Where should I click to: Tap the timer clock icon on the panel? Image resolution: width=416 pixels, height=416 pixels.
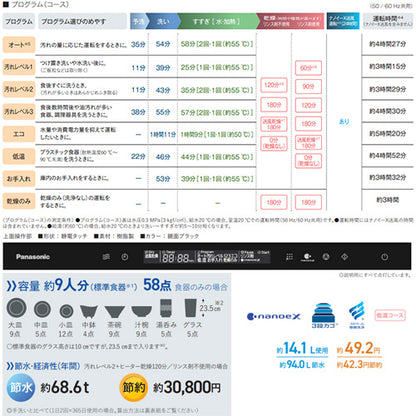pos(125,257)
